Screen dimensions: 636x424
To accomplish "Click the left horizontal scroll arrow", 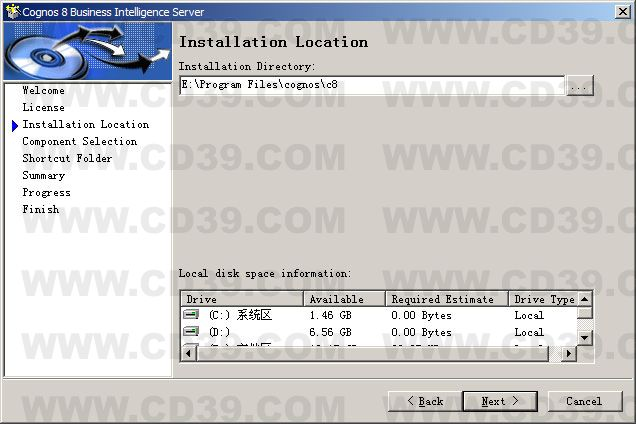I will pyautogui.click(x=189, y=354).
